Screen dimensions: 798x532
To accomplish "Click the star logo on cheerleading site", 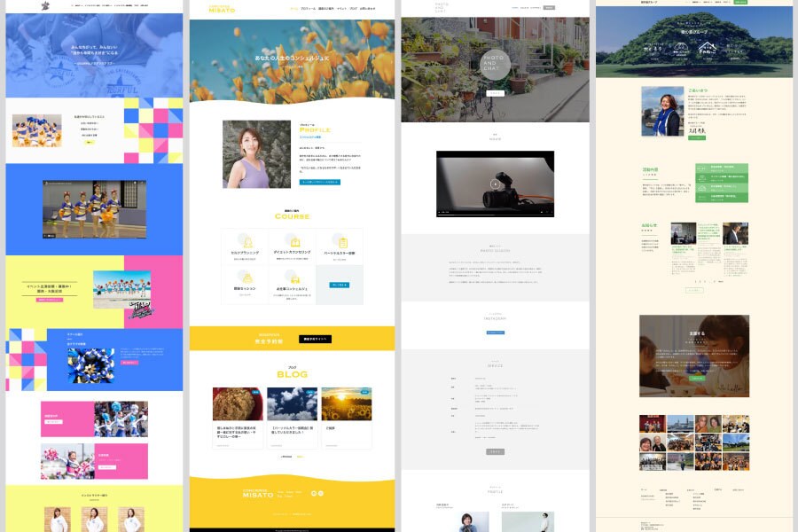I will [46, 6].
